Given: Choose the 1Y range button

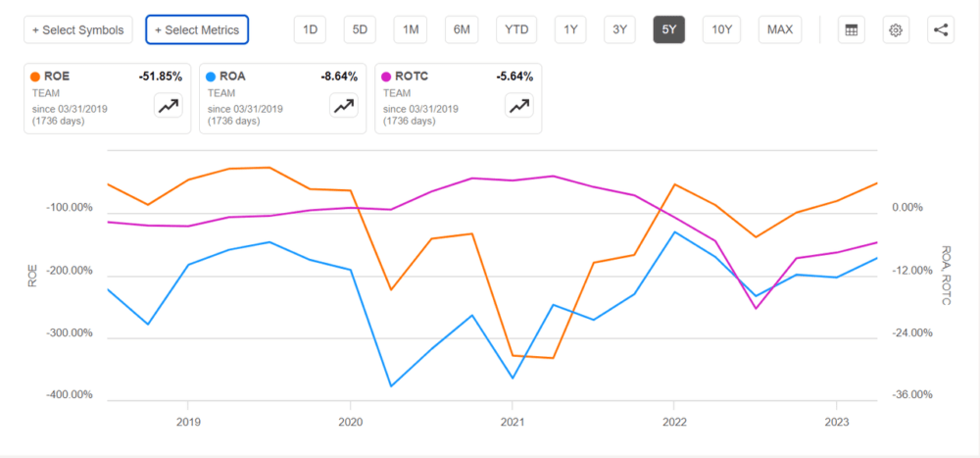Looking at the screenshot, I should [x=570, y=30].
